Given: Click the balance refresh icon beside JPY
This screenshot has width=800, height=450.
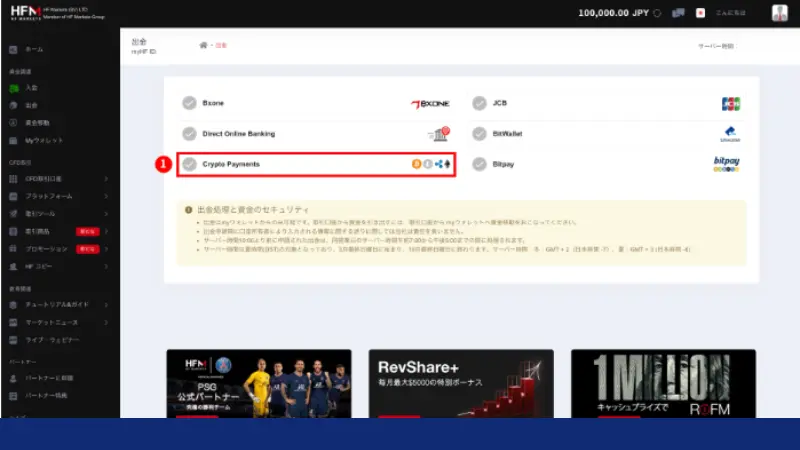Looking at the screenshot, I should pyautogui.click(x=657, y=14).
